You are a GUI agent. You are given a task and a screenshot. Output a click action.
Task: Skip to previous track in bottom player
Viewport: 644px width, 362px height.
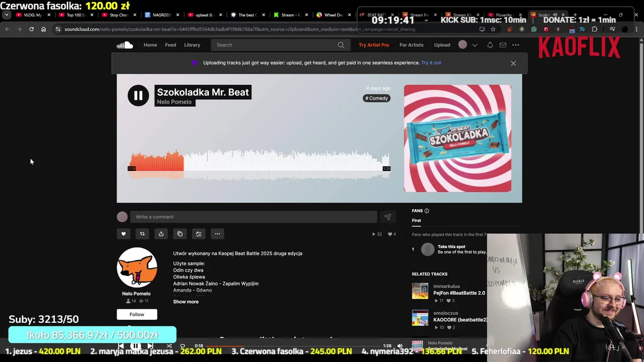click(x=121, y=346)
